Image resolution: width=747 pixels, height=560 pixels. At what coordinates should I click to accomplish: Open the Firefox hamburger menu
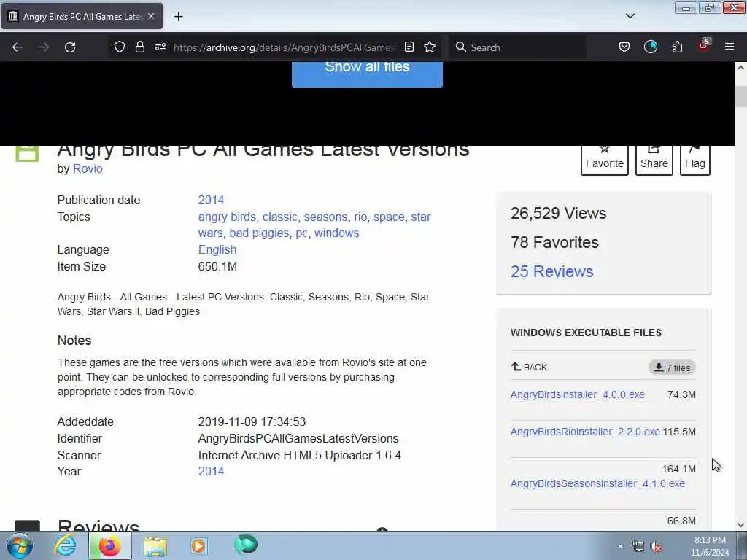[729, 47]
